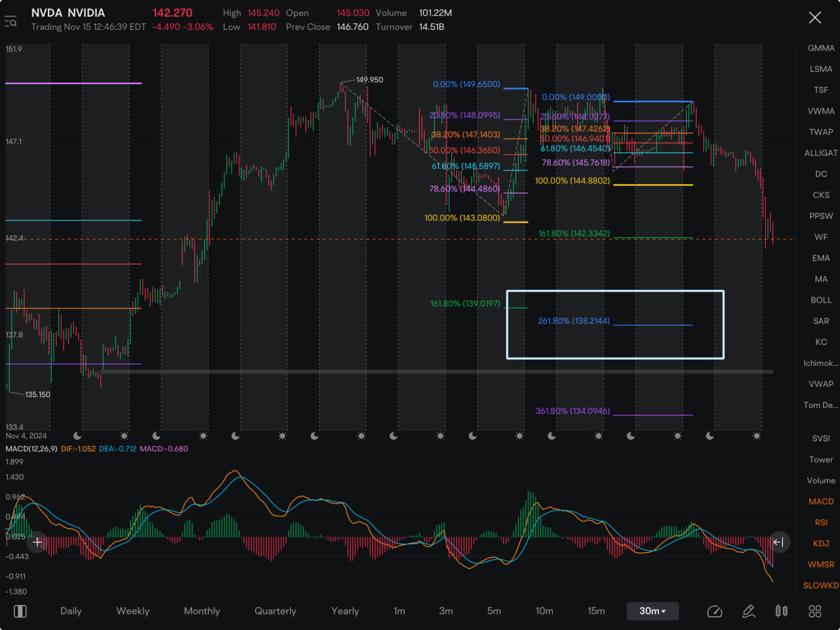The image size is (840, 630).
Task: Enable the LSMA indicator
Action: click(821, 69)
